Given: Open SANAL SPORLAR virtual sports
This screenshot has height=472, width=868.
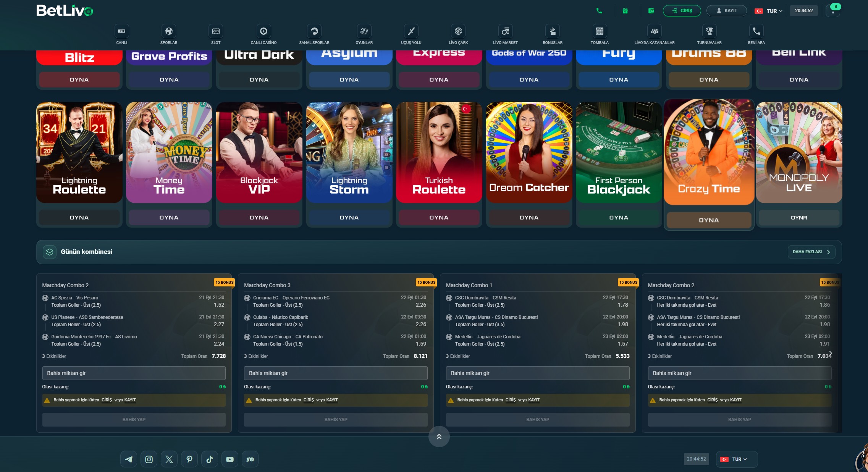Looking at the screenshot, I should click(314, 35).
